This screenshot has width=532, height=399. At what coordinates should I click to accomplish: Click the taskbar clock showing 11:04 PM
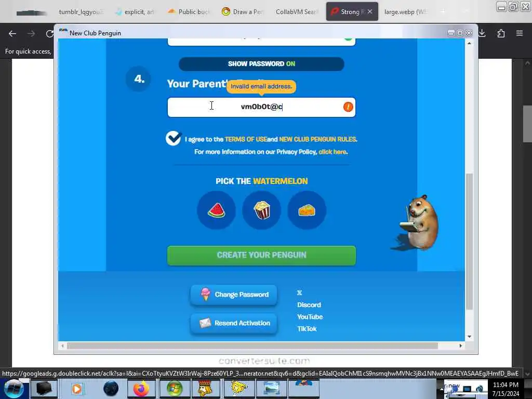[506, 385]
